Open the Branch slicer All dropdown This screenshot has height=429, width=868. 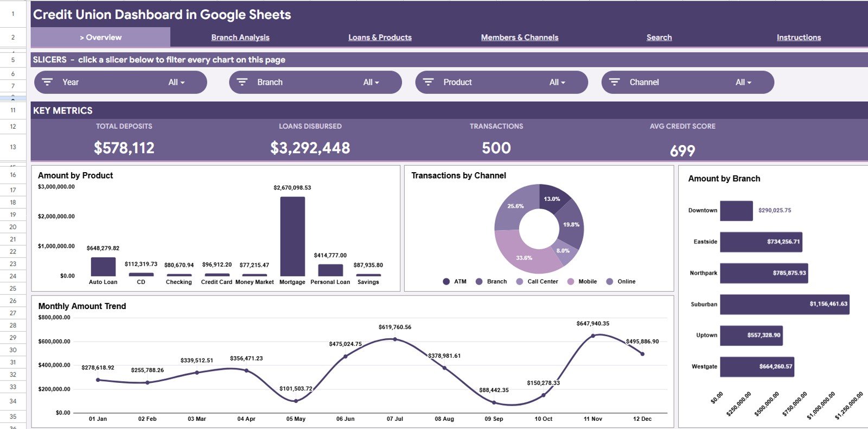[371, 83]
